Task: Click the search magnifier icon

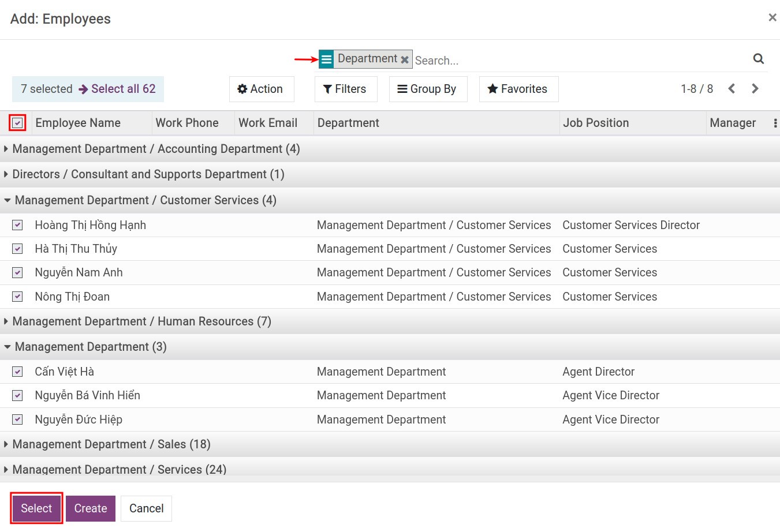Action: point(758,59)
